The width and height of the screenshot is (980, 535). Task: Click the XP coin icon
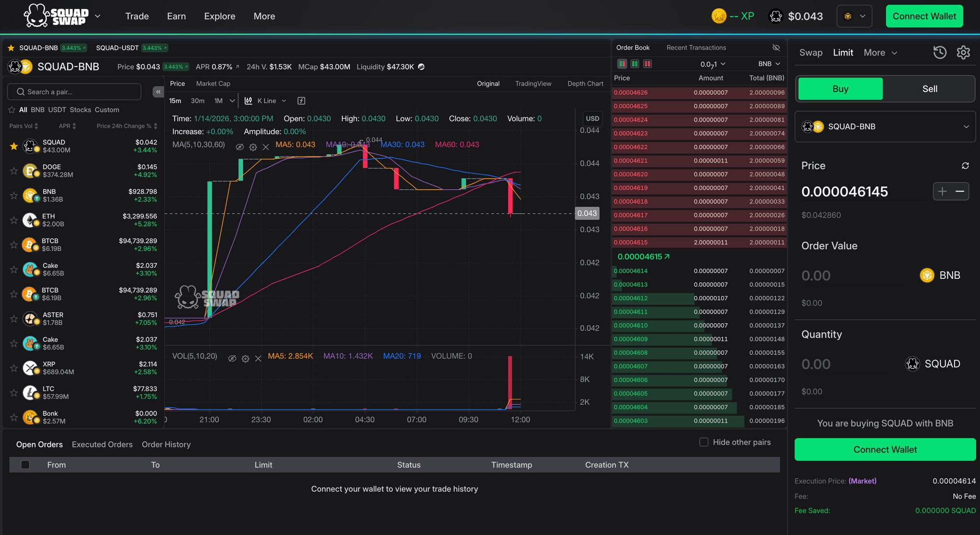pos(718,16)
